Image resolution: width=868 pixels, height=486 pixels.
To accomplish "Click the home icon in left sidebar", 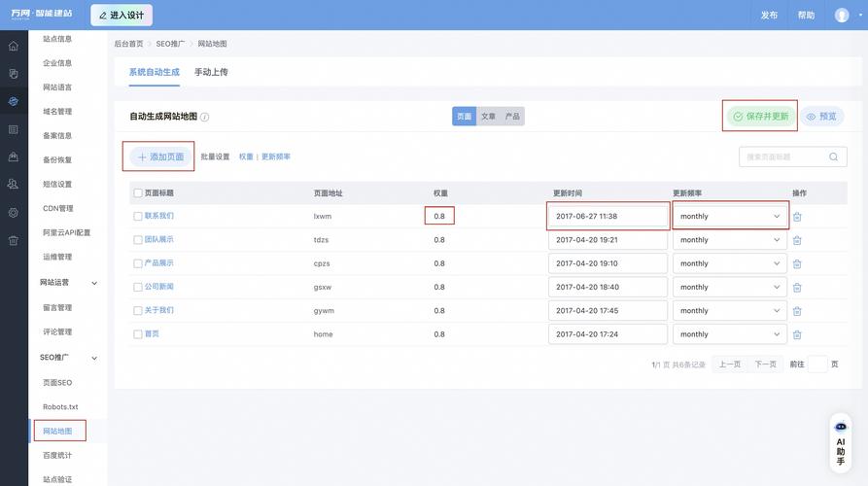I will 14,46.
